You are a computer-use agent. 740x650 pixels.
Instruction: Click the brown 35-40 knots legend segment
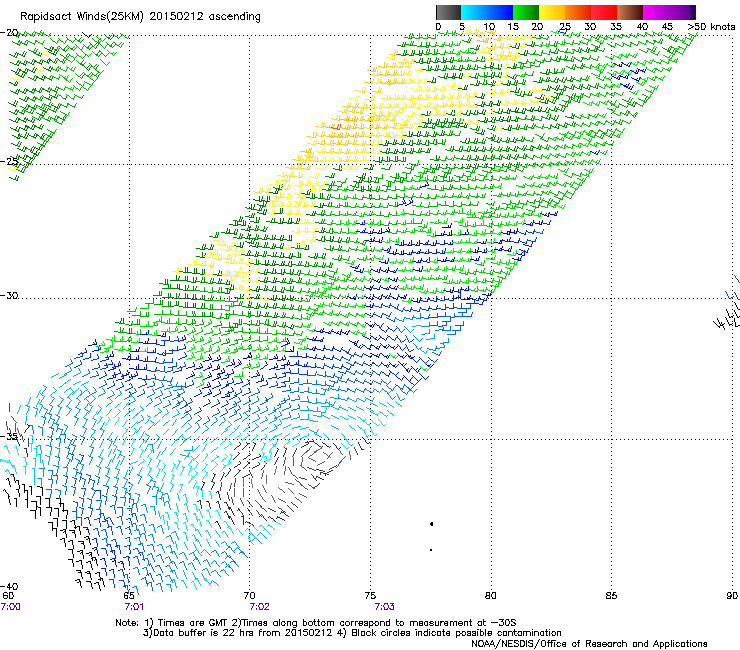tap(630, 12)
